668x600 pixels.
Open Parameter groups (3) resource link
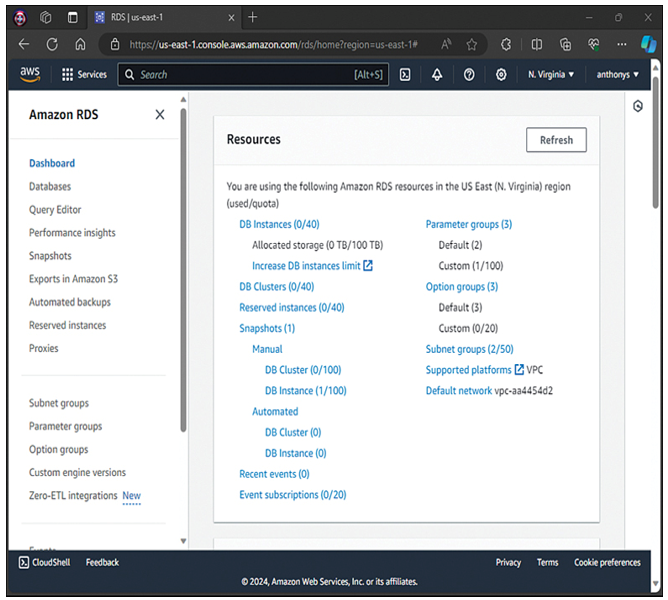[469, 224]
